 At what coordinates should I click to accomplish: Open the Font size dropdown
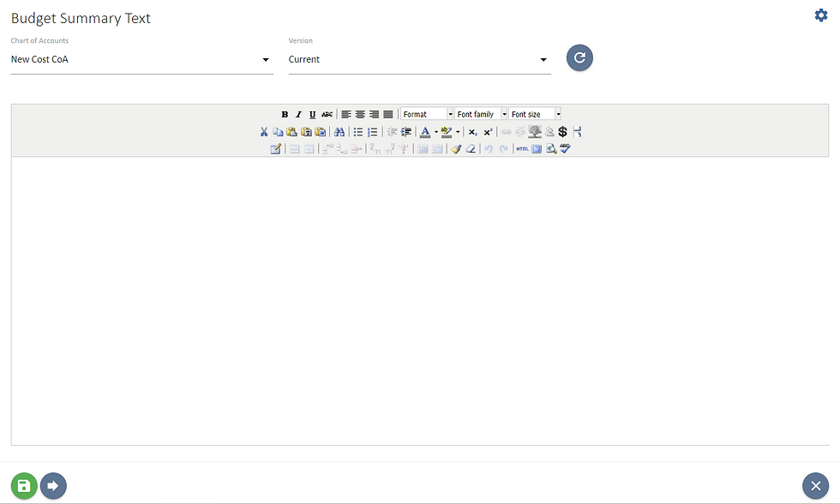click(x=535, y=114)
